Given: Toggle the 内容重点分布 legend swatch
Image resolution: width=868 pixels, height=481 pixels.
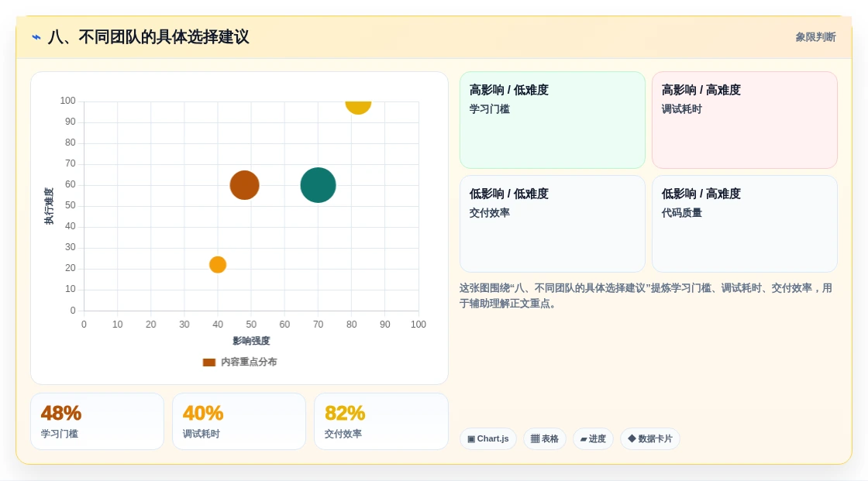Looking at the screenshot, I should 208,362.
